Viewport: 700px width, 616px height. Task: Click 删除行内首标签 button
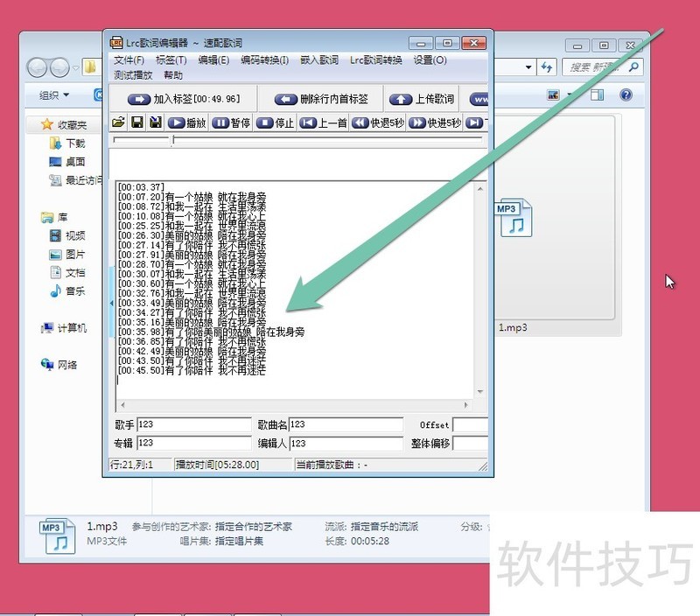321,99
